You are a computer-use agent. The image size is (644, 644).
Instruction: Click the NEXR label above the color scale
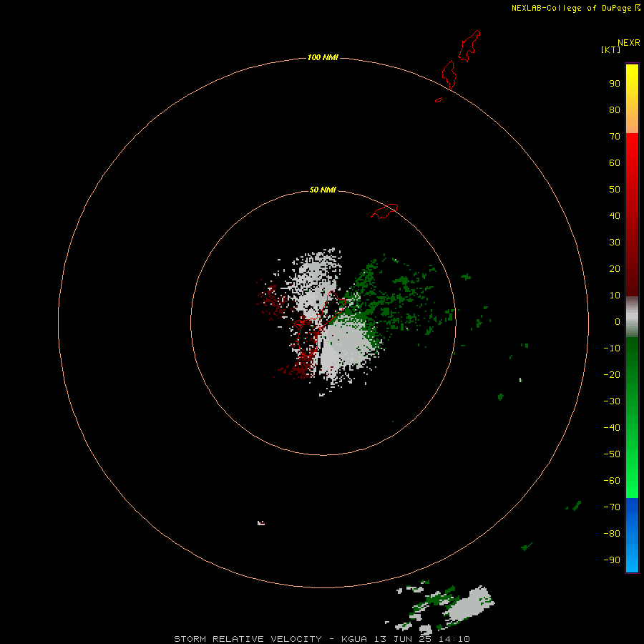[629, 43]
